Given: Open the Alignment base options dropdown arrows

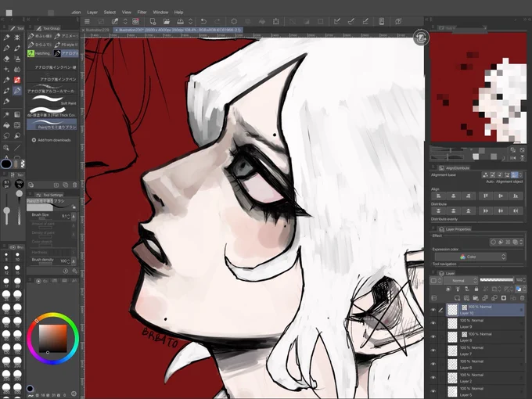Looking at the screenshot, I should click(521, 175).
